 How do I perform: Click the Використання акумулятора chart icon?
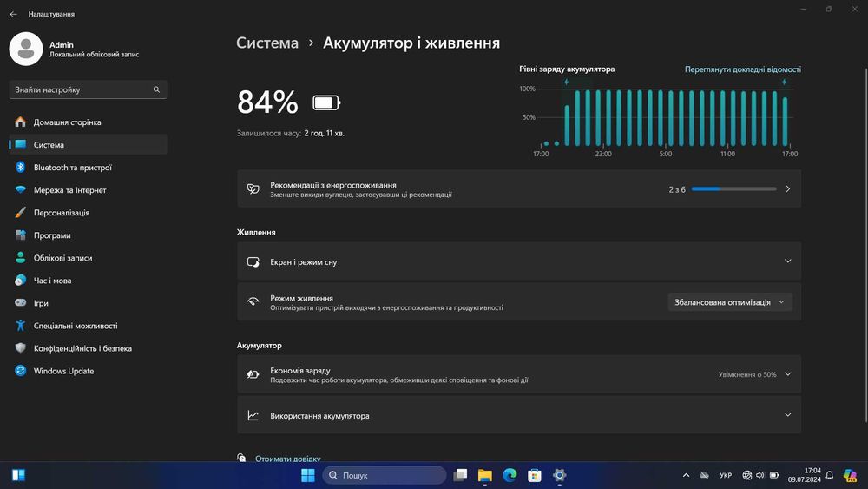pyautogui.click(x=253, y=415)
